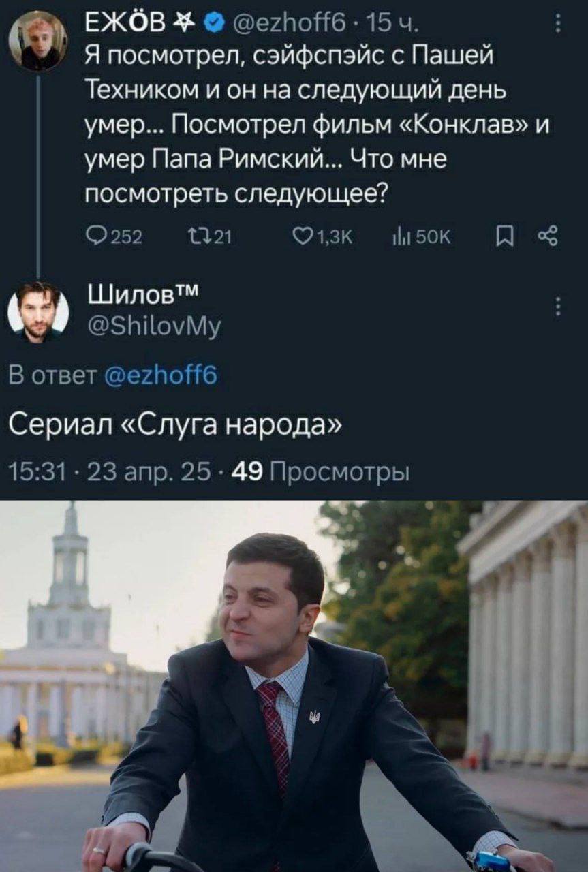Open the reply icon showing 252 comments

click(95, 236)
